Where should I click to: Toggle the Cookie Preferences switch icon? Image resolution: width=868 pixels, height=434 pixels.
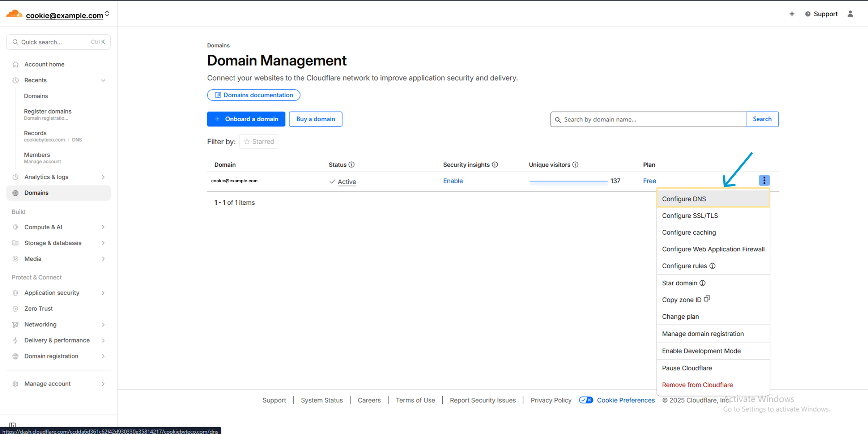586,400
